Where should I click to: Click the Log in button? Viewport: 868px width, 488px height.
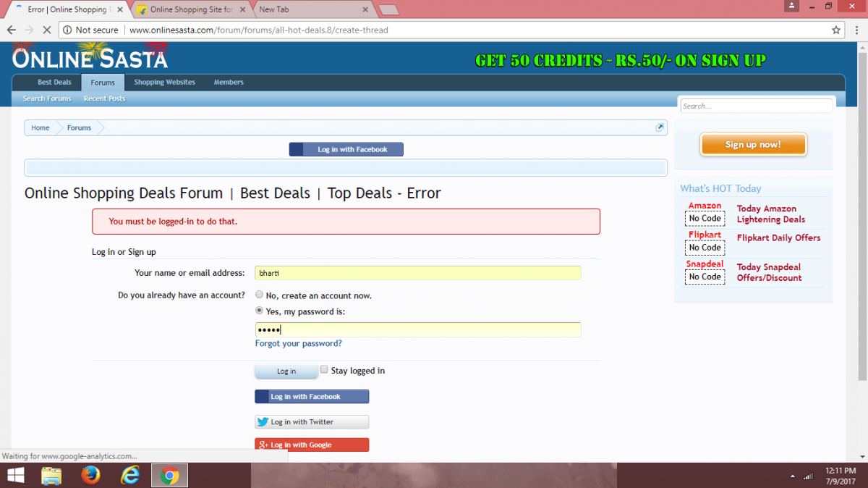(x=286, y=371)
